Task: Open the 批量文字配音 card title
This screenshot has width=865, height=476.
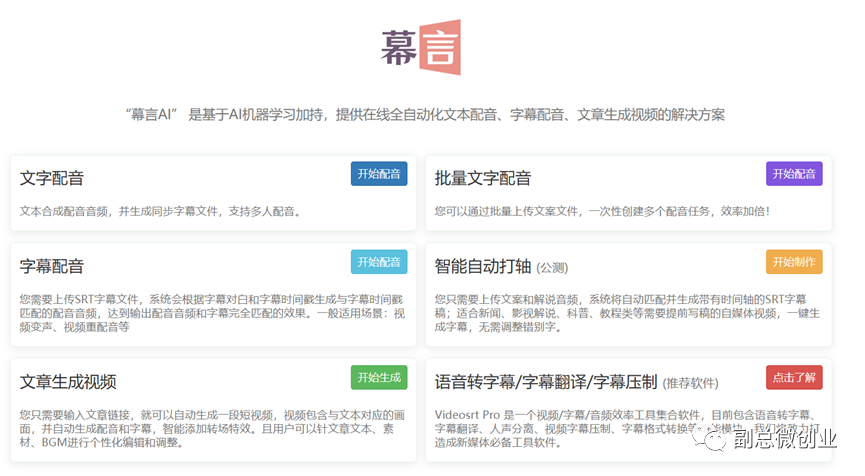Action: pyautogui.click(x=483, y=178)
